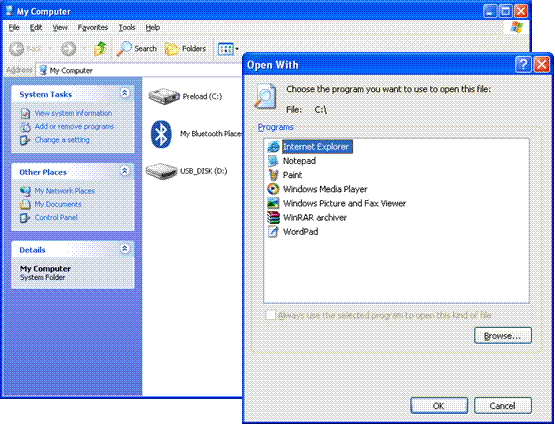Open the Views dropdown arrow

coord(237,49)
